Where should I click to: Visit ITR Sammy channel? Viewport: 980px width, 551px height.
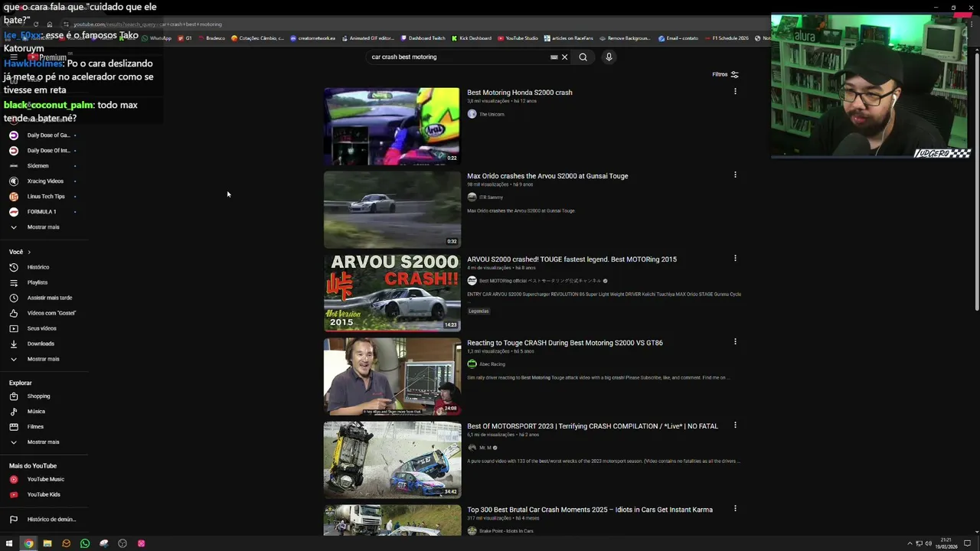(x=491, y=197)
